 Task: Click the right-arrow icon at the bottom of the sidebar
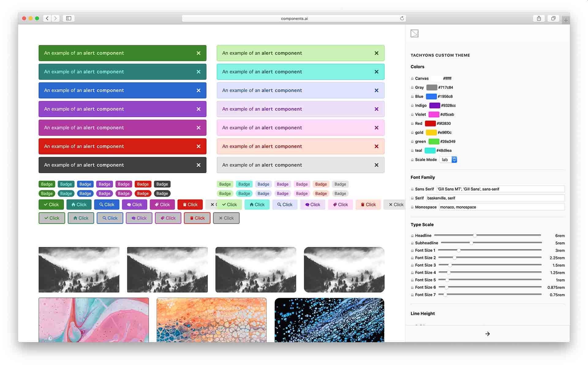point(488,334)
